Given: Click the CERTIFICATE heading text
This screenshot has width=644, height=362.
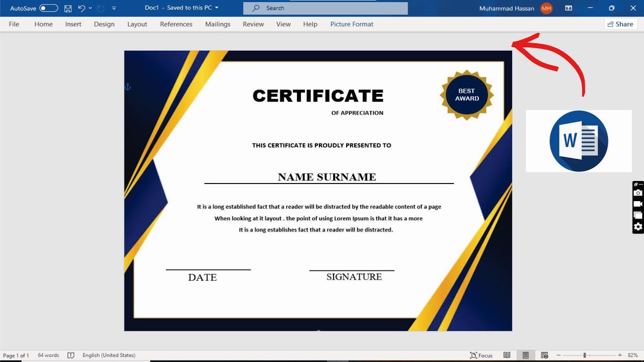Looking at the screenshot, I should [x=318, y=96].
